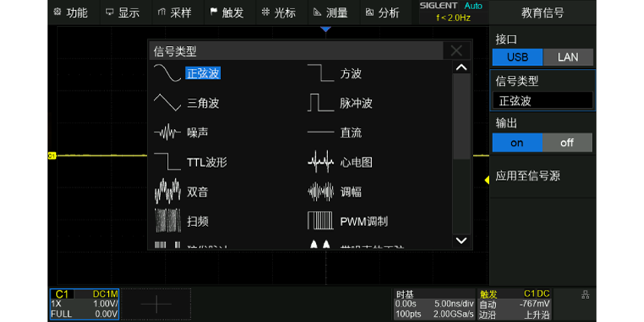Switch interface to USB
Viewport: 644px width, 322px height.
pos(517,57)
